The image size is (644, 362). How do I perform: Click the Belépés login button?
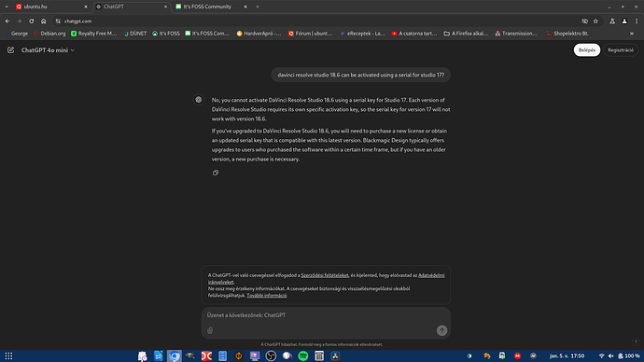(x=586, y=50)
